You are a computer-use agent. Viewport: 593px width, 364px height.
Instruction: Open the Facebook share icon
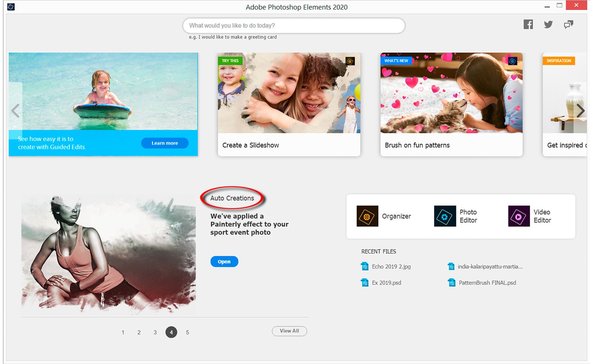pyautogui.click(x=528, y=24)
